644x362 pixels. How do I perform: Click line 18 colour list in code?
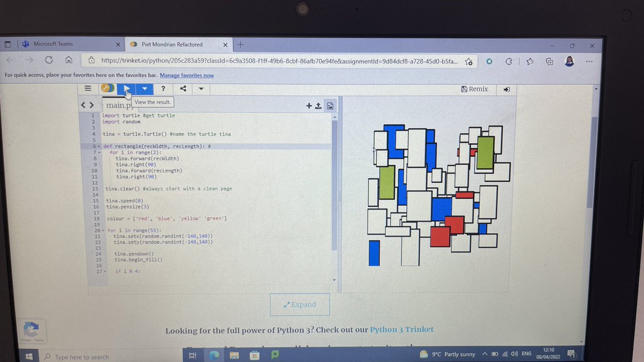pos(167,218)
